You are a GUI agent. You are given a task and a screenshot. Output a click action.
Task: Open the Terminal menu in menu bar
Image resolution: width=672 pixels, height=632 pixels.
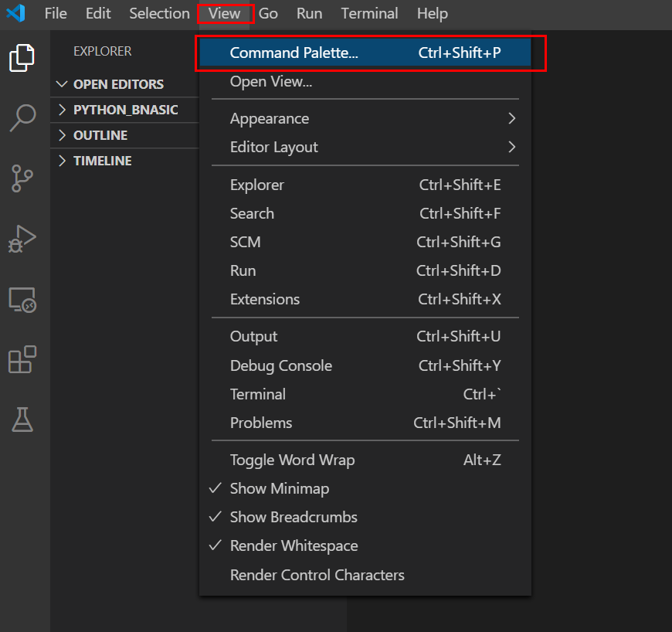point(369,13)
